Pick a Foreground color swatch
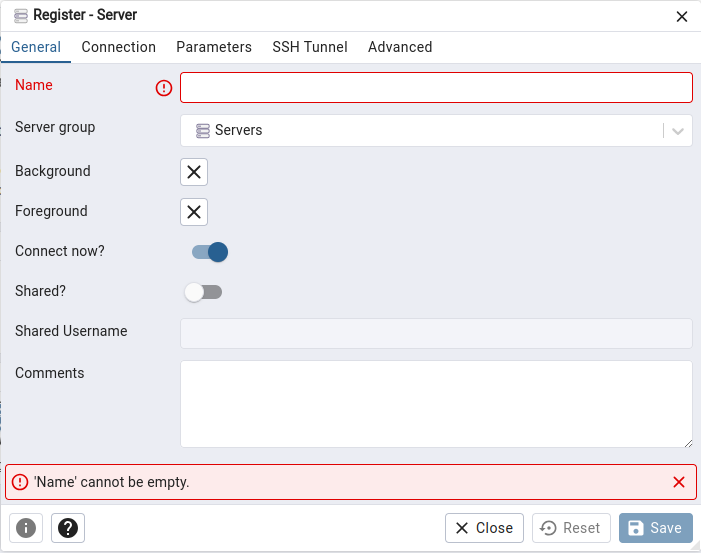The width and height of the screenshot is (701, 553). pyautogui.click(x=194, y=212)
